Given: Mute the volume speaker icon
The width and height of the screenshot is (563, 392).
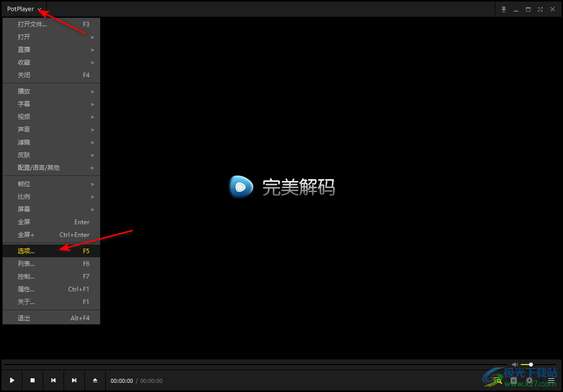Looking at the screenshot, I should point(515,365).
